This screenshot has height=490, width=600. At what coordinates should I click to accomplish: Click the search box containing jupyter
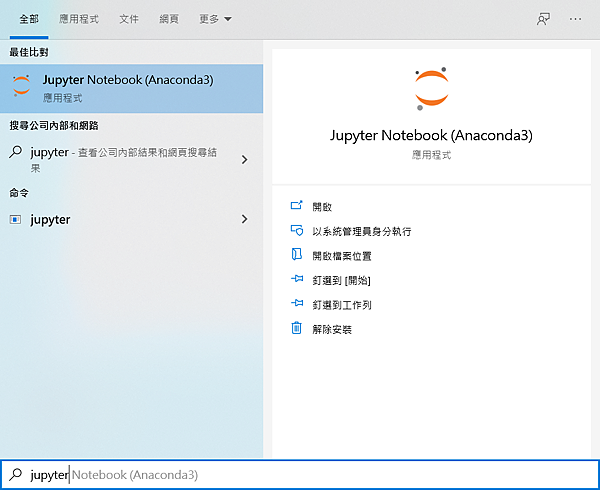(300, 475)
